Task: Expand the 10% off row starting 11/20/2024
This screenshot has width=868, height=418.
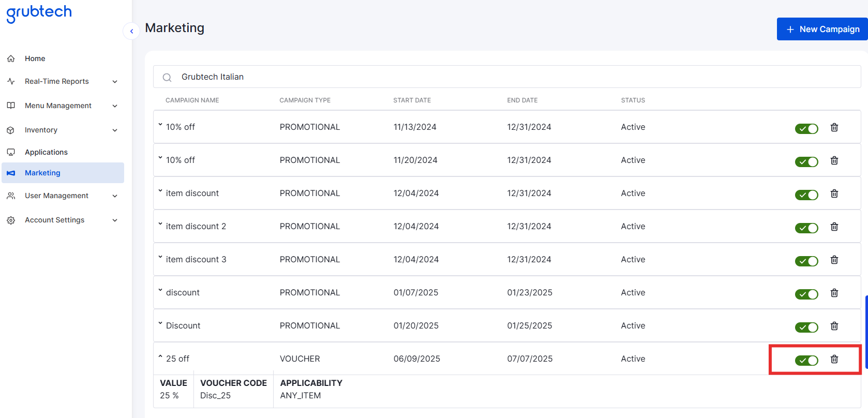Action: [160, 158]
